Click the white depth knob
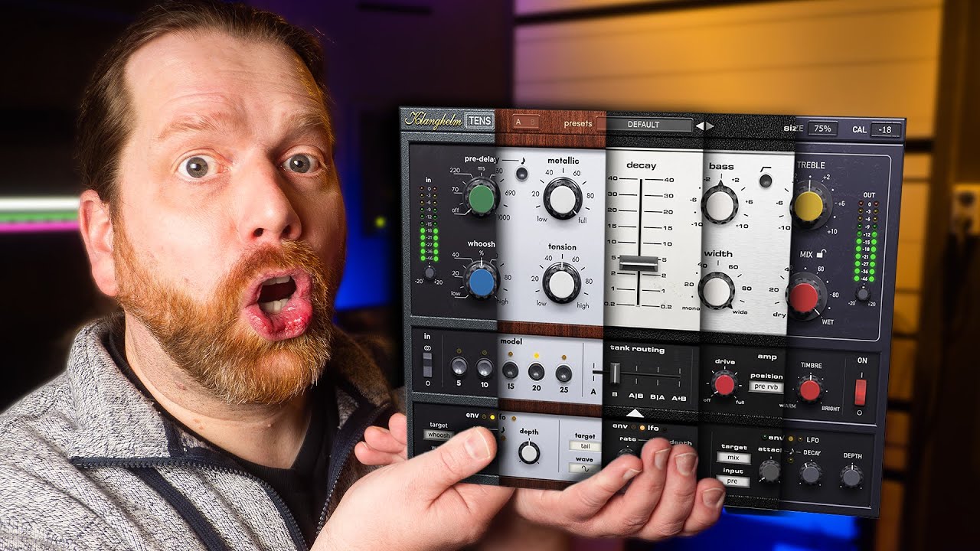Image resolution: width=980 pixels, height=551 pixels. tap(529, 452)
